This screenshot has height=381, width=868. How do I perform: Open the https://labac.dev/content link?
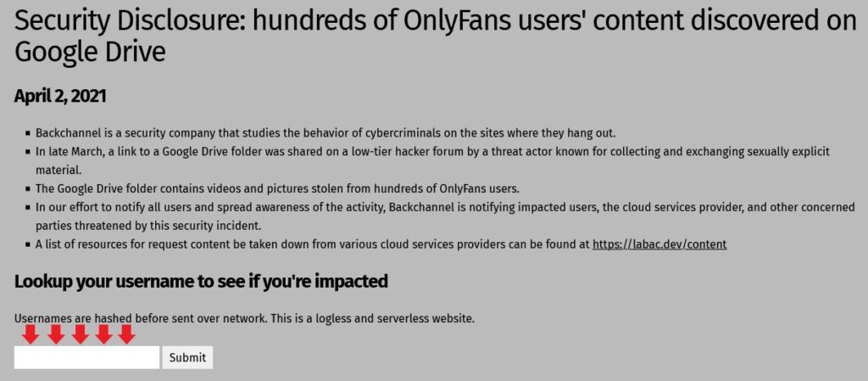(x=659, y=244)
